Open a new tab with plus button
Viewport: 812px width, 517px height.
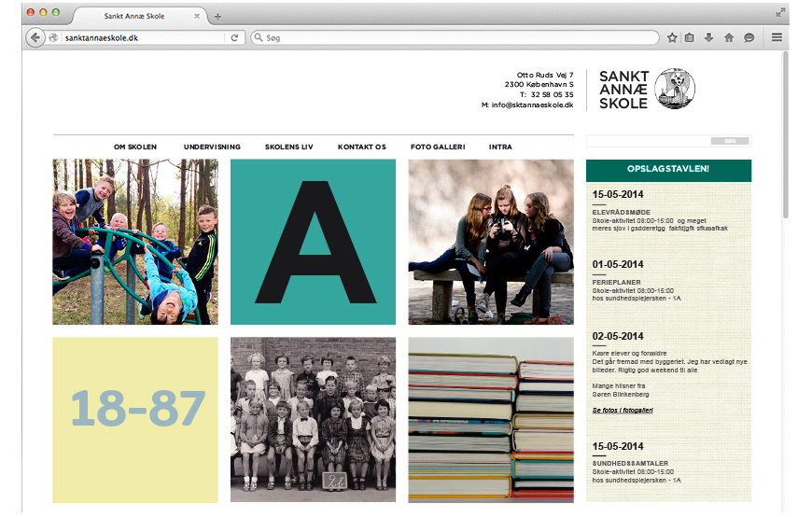coord(217,17)
